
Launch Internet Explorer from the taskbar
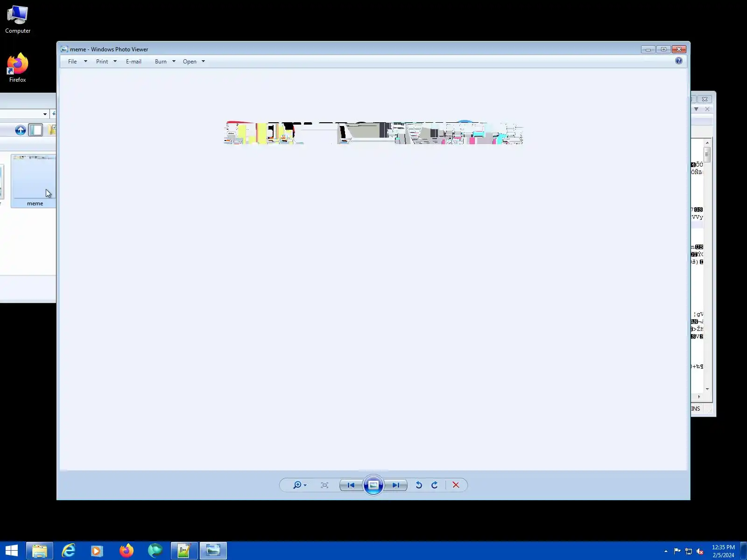[x=69, y=551]
